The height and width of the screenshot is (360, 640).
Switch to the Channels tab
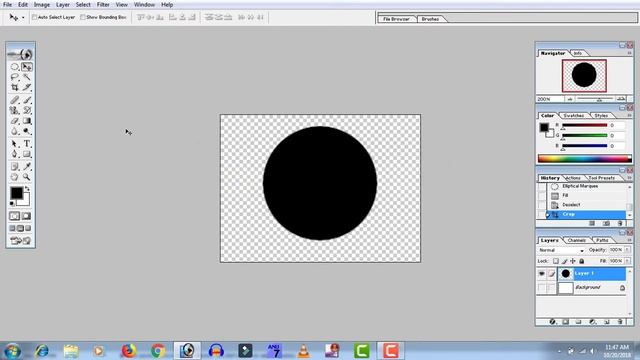pos(576,240)
